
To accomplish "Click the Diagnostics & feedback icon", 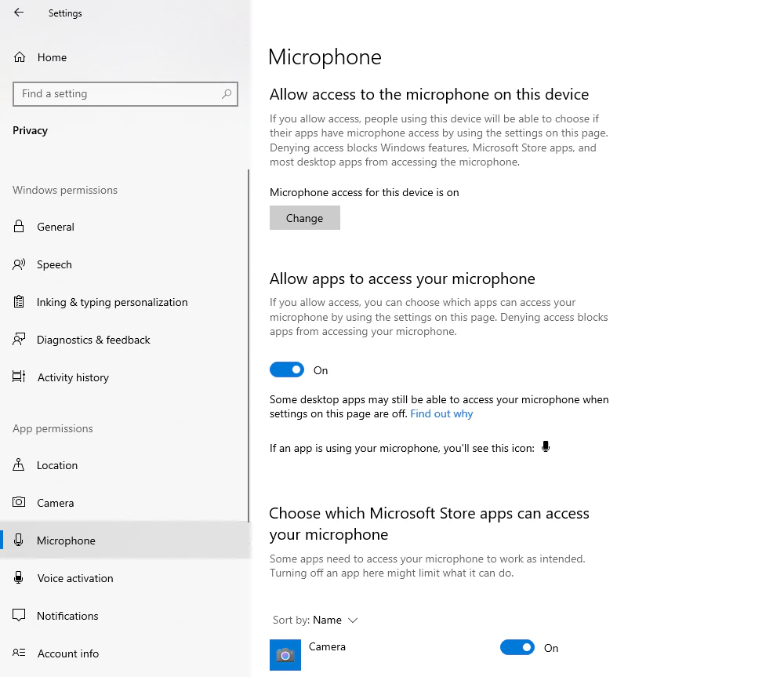I will coord(19,339).
